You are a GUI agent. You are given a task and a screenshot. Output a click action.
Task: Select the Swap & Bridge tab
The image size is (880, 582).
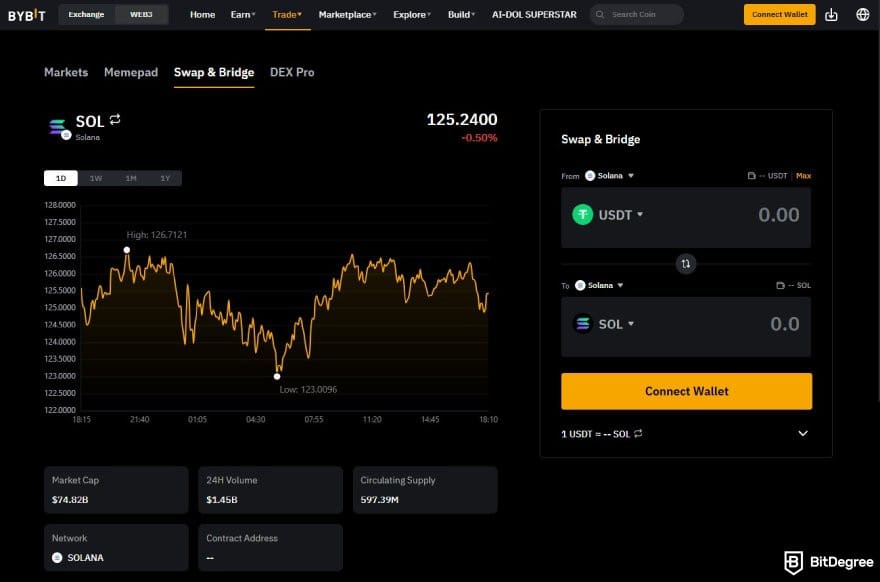tap(214, 72)
